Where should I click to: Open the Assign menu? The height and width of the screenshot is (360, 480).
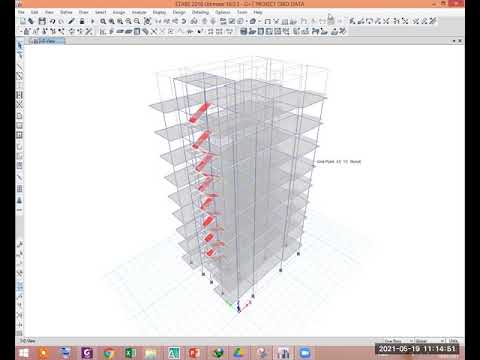[119, 12]
